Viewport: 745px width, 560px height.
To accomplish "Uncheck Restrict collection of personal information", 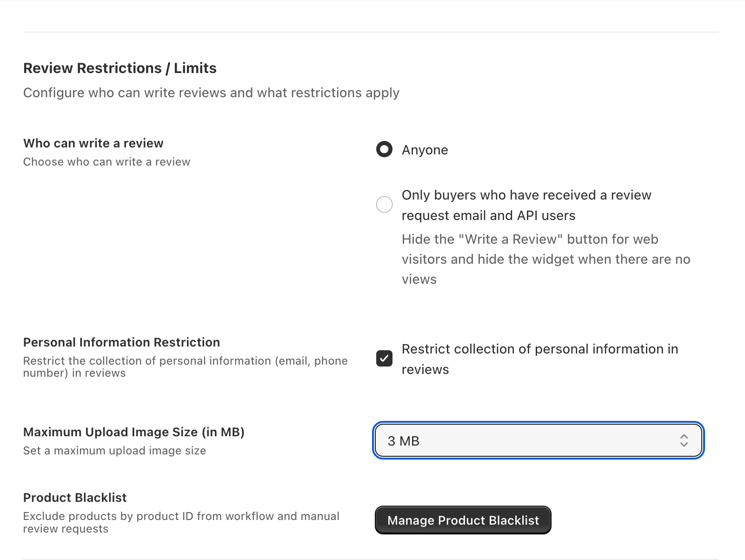I will [x=384, y=359].
